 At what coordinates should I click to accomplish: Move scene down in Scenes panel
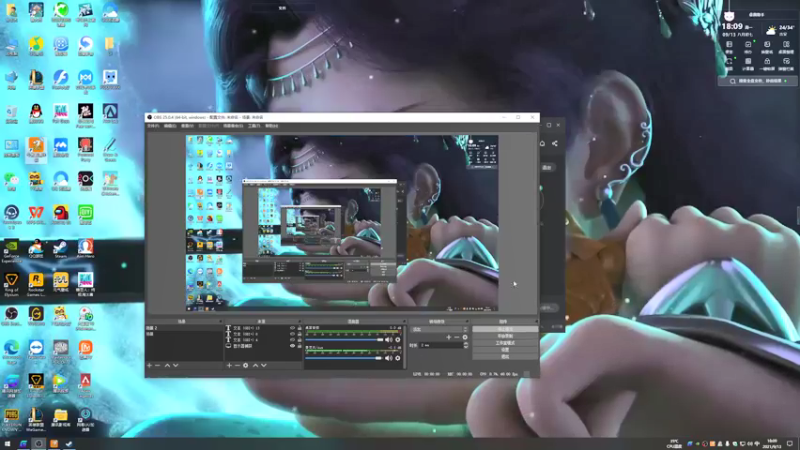(176, 365)
